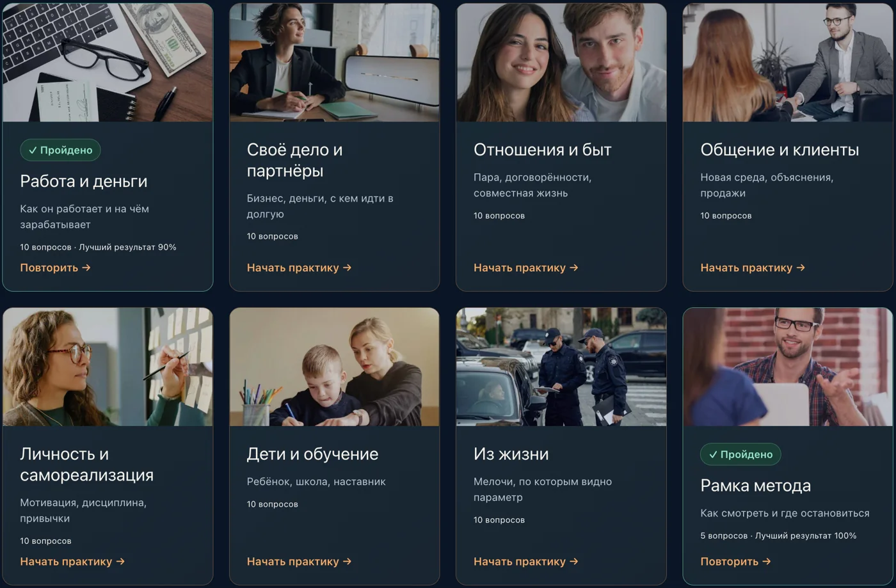The image size is (896, 588).
Task: Click 'Мелочи, по которым видно параметр'
Action: (x=543, y=489)
